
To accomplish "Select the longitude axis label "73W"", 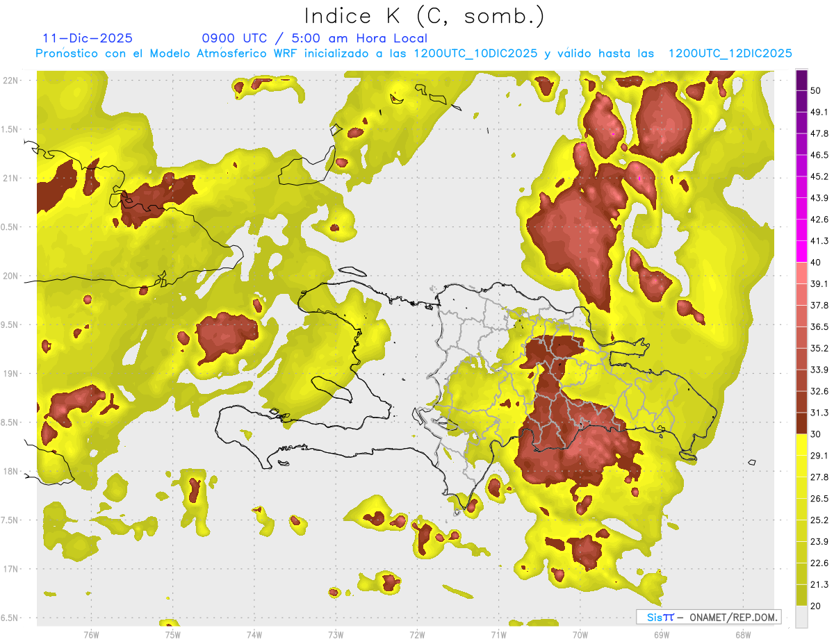I will tap(336, 634).
